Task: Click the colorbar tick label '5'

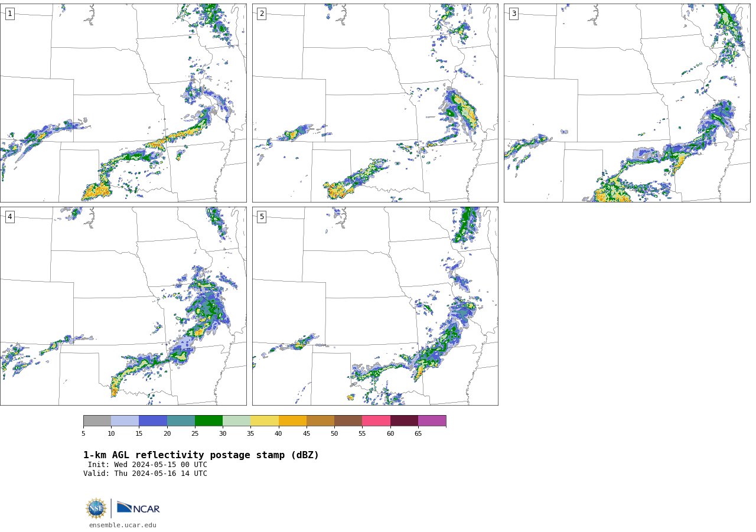Action: [x=83, y=434]
